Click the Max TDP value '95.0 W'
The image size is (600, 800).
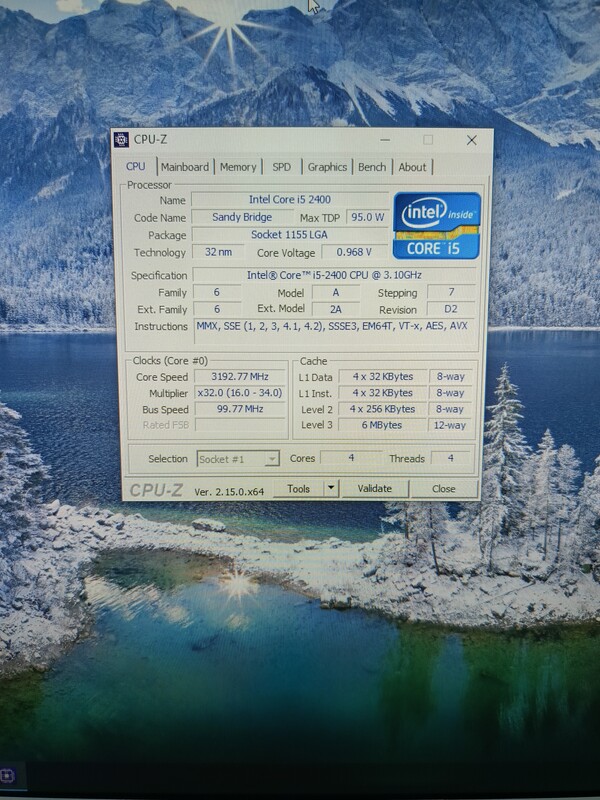pos(367,217)
